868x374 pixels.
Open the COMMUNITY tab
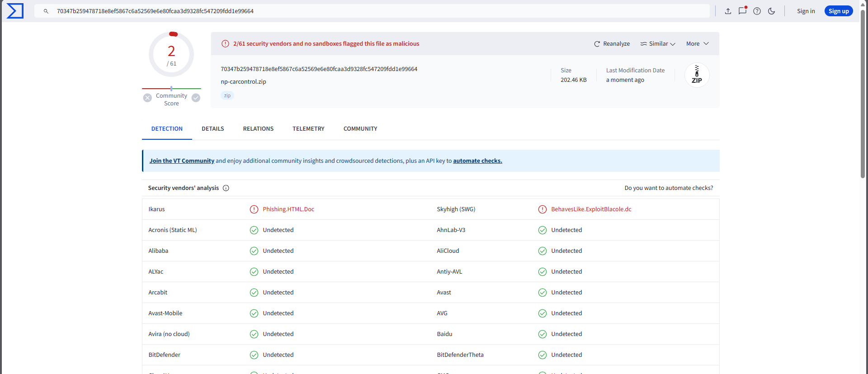[360, 129]
